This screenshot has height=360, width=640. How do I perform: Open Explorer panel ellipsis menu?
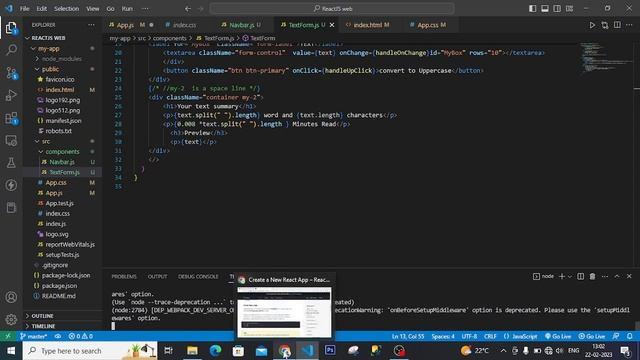(x=91, y=25)
